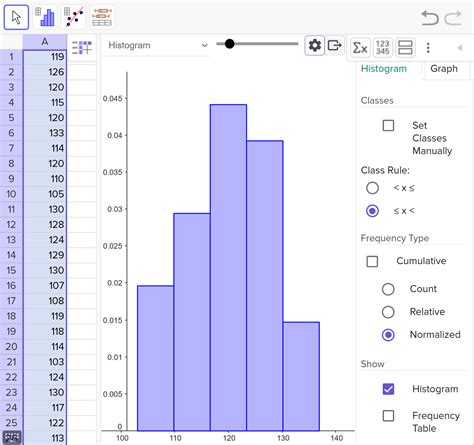Undo the last action

pyautogui.click(x=430, y=17)
